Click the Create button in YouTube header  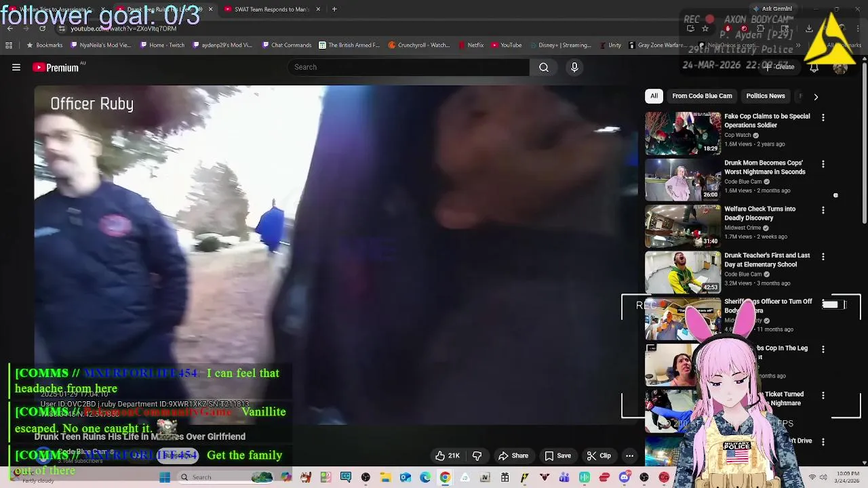[x=780, y=67]
